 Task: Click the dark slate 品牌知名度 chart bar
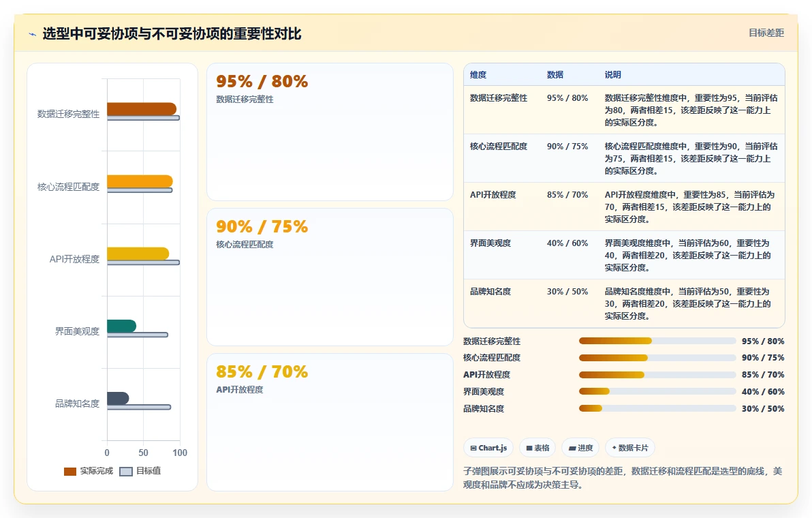coord(118,398)
